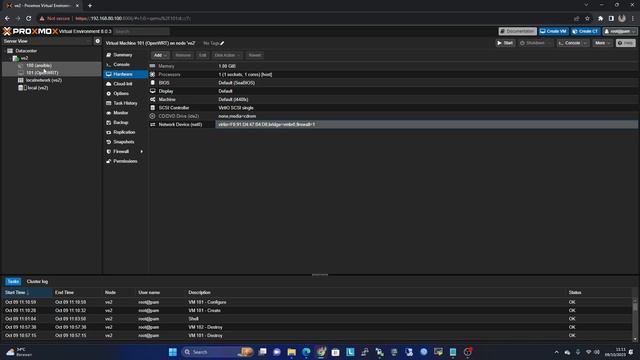Open the Console panel in side menu
This screenshot has width=640, height=360.
(121, 64)
